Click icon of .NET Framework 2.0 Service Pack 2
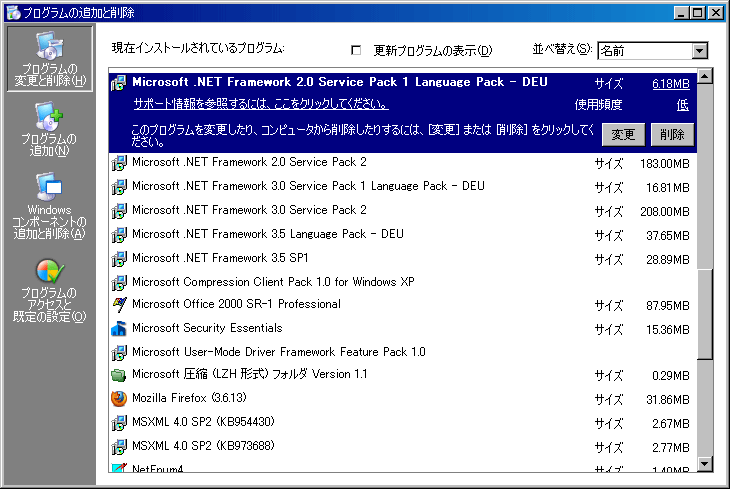This screenshot has width=730, height=489. [x=119, y=163]
